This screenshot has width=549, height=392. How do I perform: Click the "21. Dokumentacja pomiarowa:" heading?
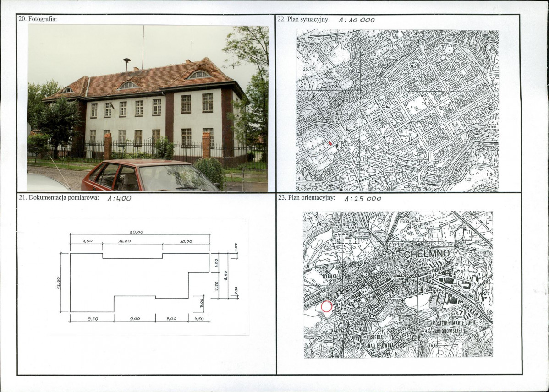[x=59, y=197]
